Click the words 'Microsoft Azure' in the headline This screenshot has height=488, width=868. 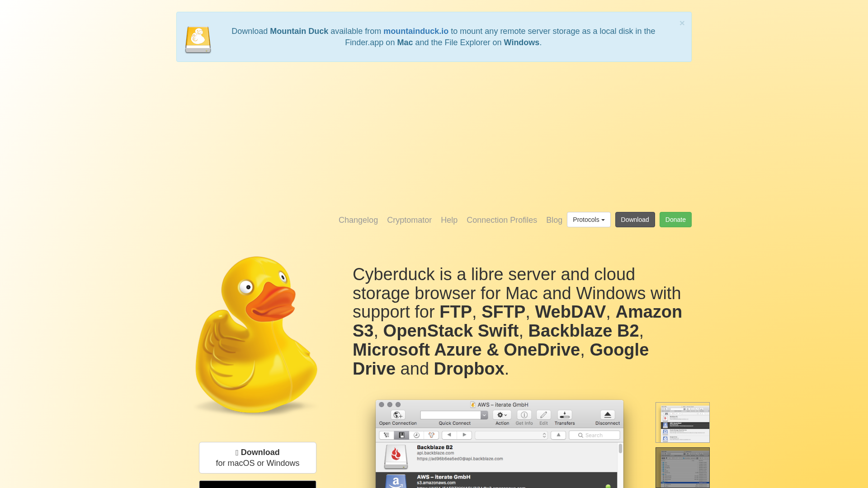(x=417, y=350)
